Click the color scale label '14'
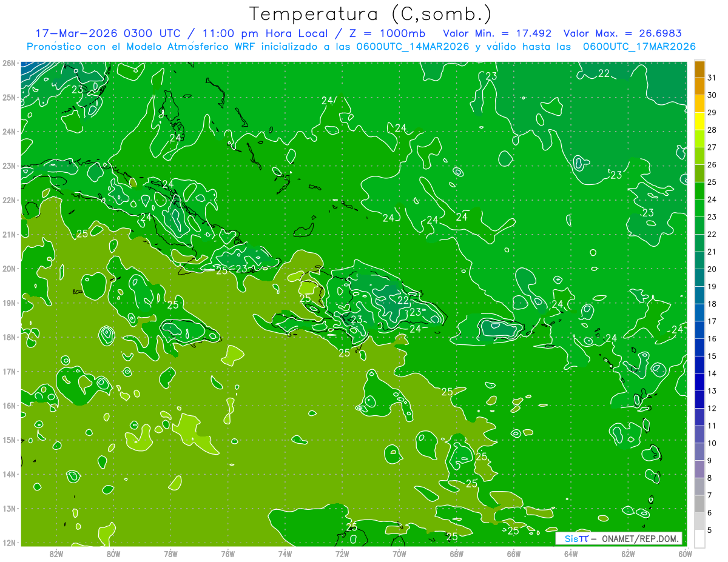 click(712, 373)
